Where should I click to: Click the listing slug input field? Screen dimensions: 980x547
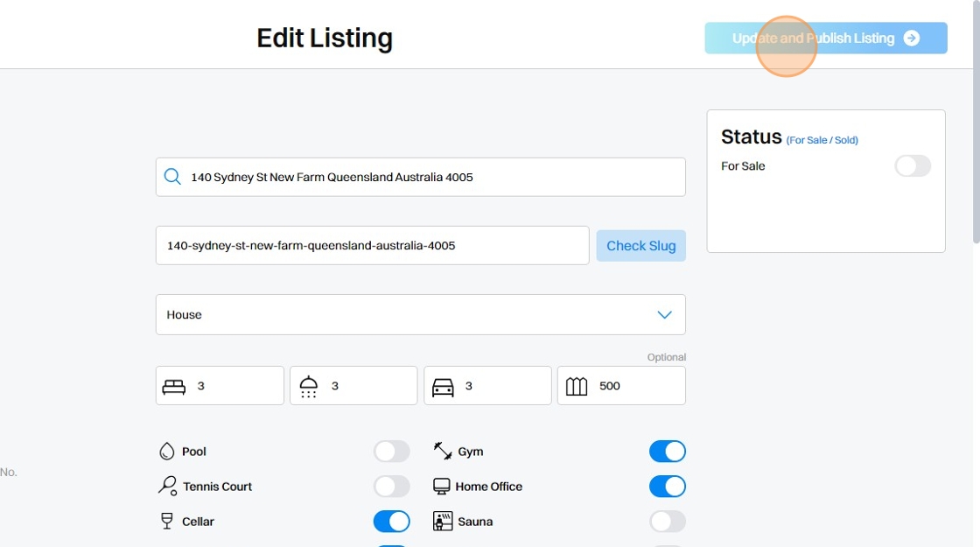[x=372, y=246]
